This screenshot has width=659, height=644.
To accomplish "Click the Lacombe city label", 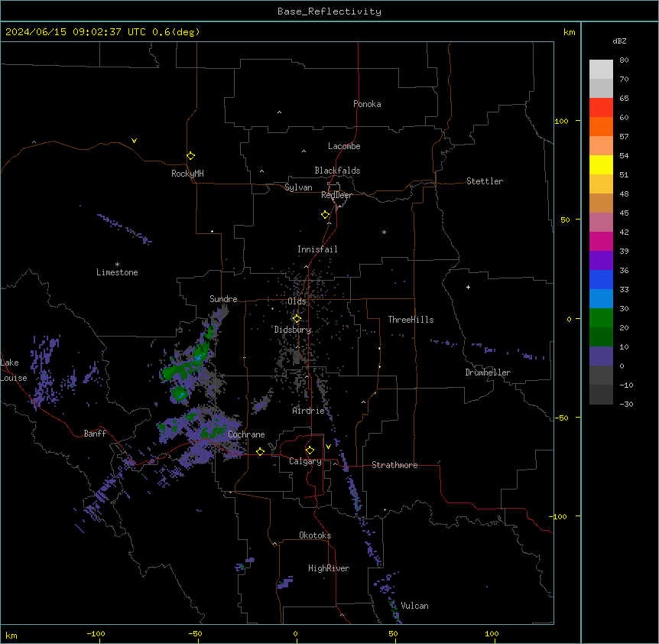I will click(x=344, y=146).
